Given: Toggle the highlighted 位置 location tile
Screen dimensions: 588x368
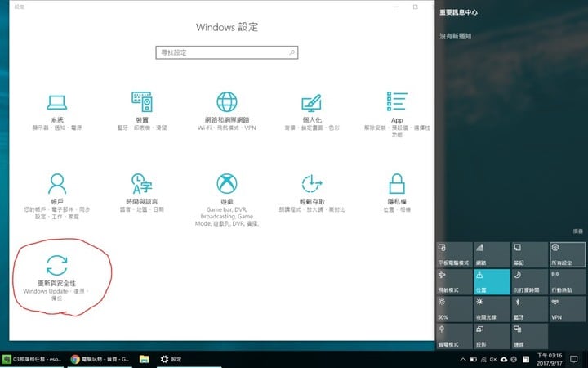Looking at the screenshot, I should pyautogui.click(x=492, y=282).
